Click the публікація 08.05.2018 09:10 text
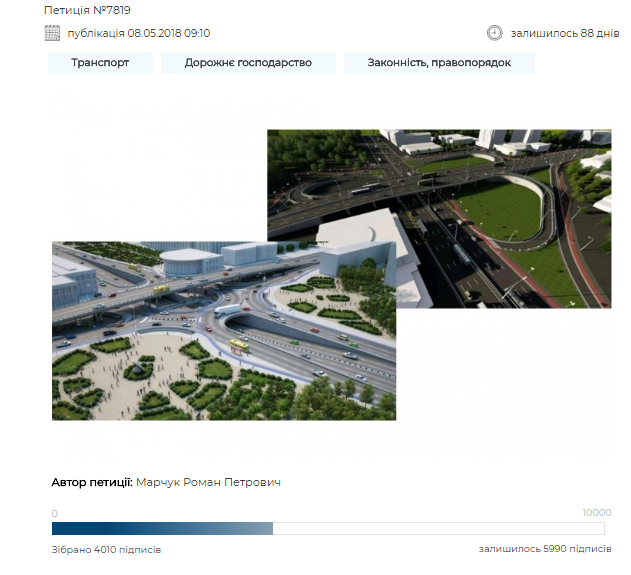The width and height of the screenshot is (631, 575). [139, 33]
